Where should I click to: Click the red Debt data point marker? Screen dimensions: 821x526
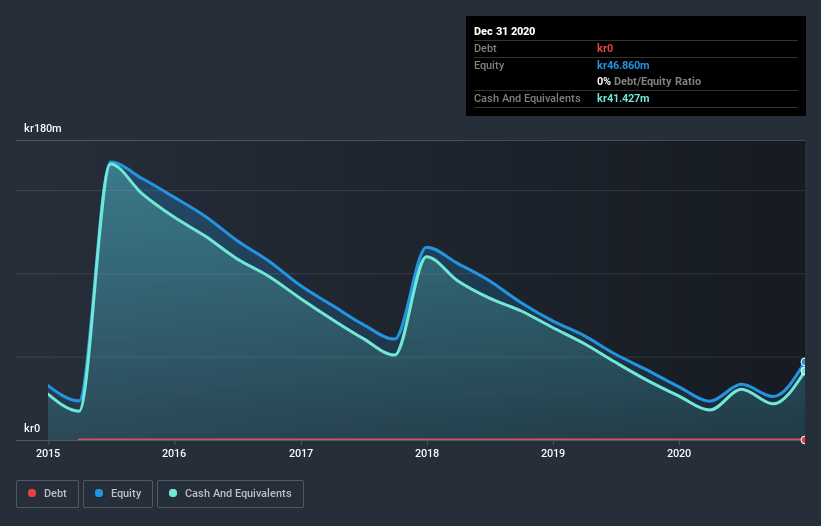click(804, 440)
